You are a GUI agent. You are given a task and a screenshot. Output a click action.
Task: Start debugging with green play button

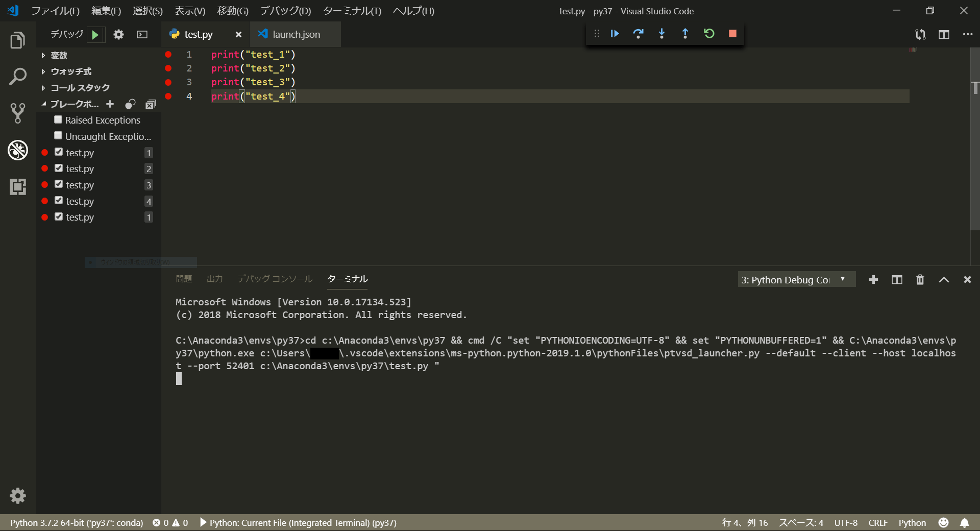(95, 35)
